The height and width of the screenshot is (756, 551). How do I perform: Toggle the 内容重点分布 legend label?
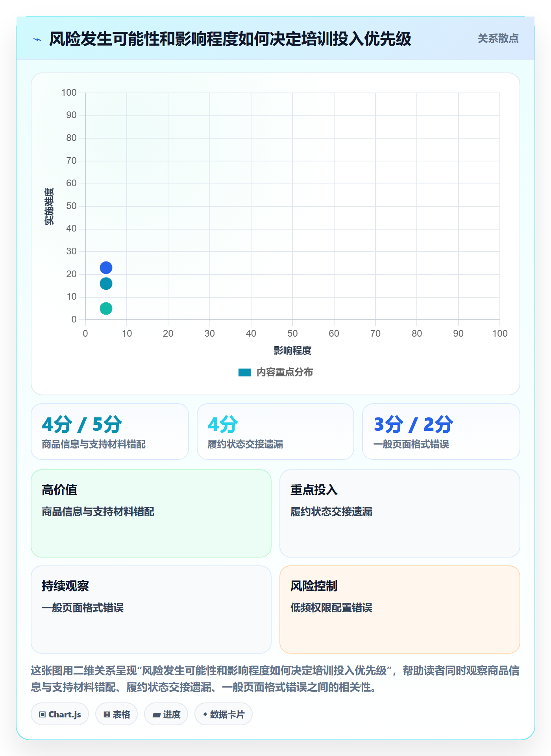point(285,372)
